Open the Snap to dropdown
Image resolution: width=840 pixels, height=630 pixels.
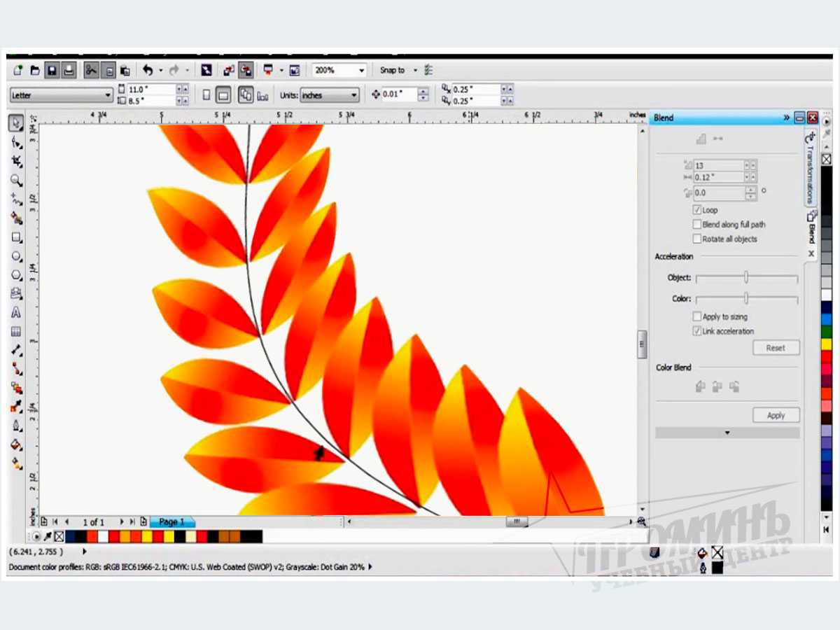(415, 70)
